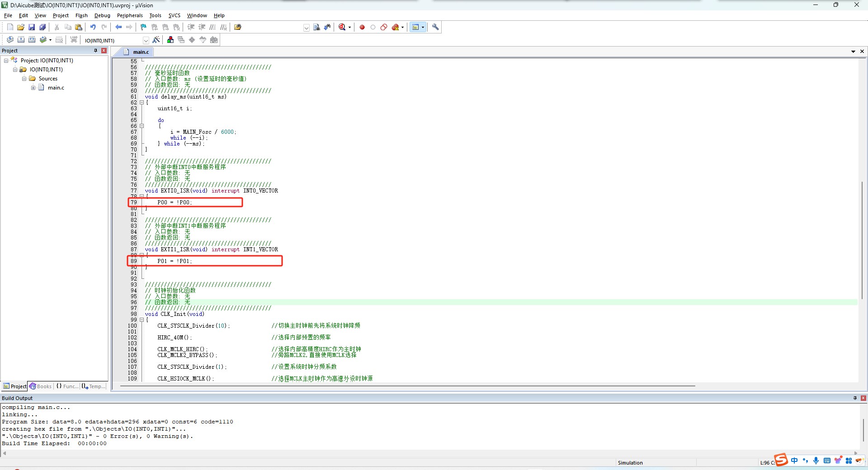Kill all breakpoints icon
The height and width of the screenshot is (470, 868).
pos(396,27)
